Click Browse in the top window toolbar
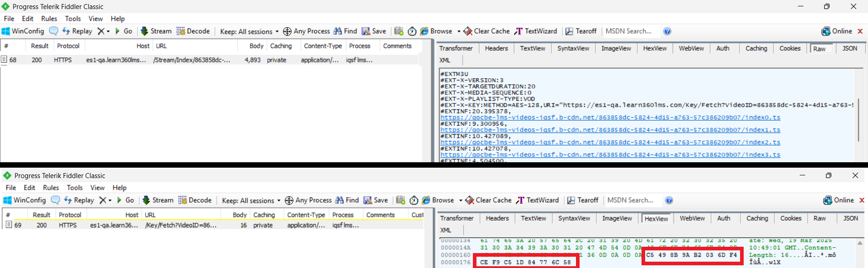This screenshot has height=268, width=868. click(436, 31)
